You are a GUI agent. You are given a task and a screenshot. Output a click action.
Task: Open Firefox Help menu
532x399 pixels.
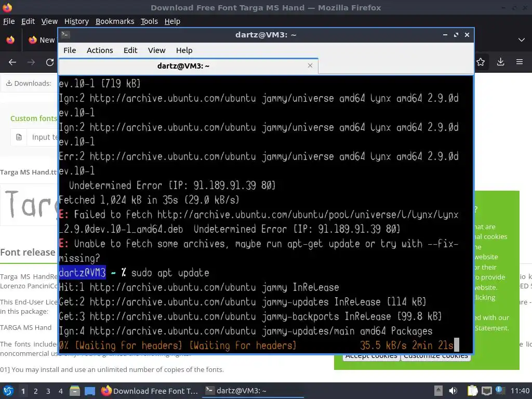click(172, 21)
